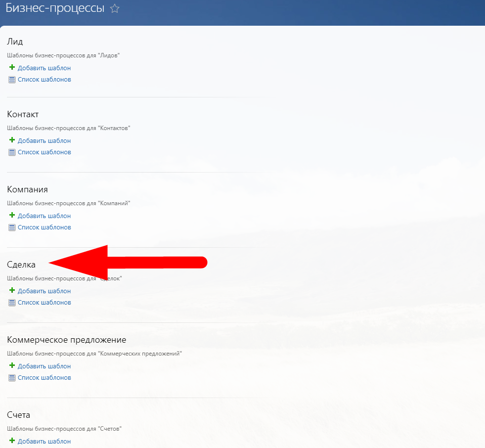The image size is (485, 448).
Task: Click list icon in the Компания section
Action: click(x=12, y=227)
